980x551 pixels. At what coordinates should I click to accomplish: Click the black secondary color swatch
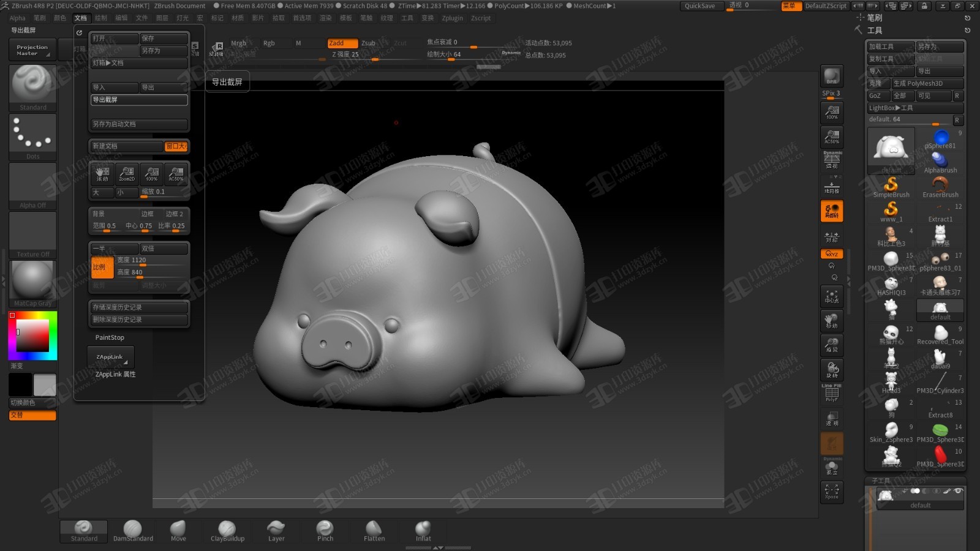click(20, 385)
